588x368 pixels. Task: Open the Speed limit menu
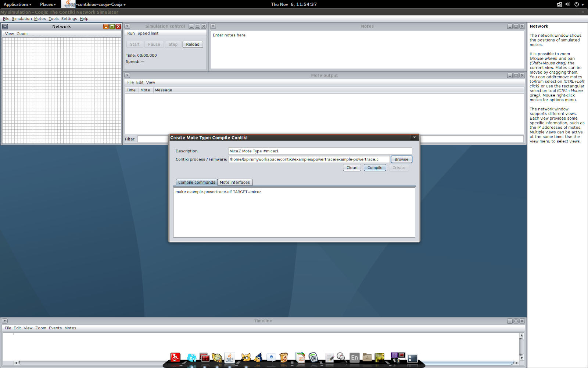pyautogui.click(x=148, y=33)
